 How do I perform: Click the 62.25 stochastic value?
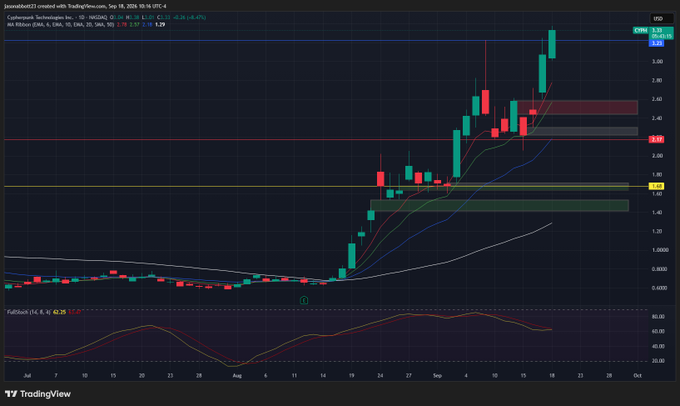[x=59, y=312]
